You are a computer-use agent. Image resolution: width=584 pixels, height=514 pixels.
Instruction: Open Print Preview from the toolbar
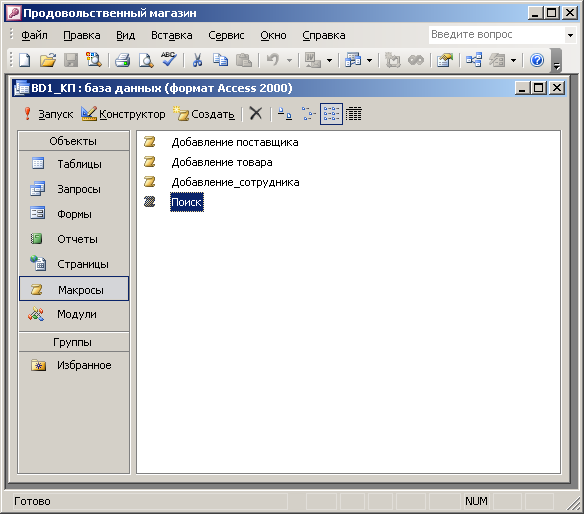[146, 60]
